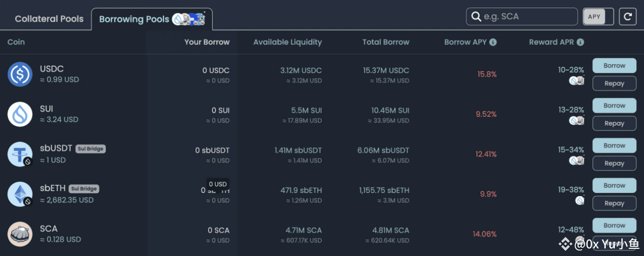This screenshot has width=644, height=256.
Task: Click USDC reward token icons
Action: tap(577, 80)
